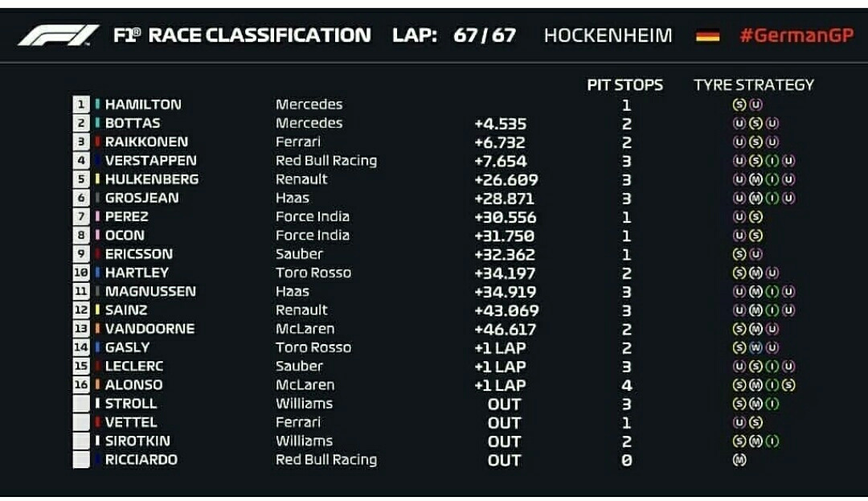Viewport: 868px width, 501px height.
Task: Click the position 16 number box
Action: 81,384
